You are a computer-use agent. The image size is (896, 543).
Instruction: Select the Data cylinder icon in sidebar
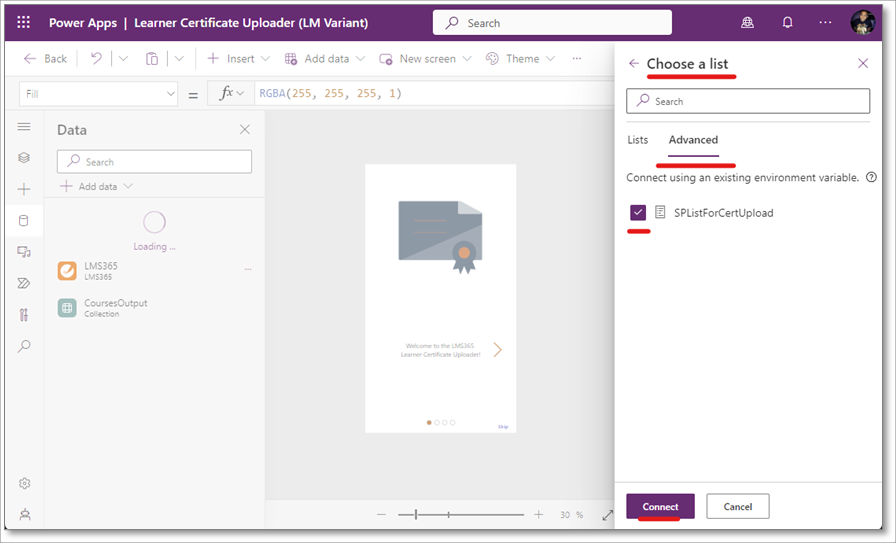24,221
